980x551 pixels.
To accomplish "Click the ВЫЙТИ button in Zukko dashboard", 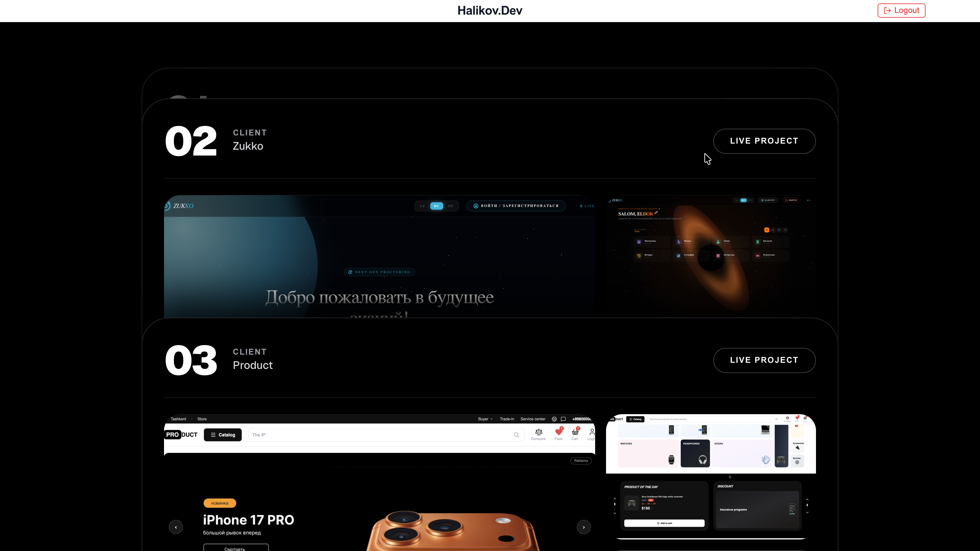I will [791, 200].
